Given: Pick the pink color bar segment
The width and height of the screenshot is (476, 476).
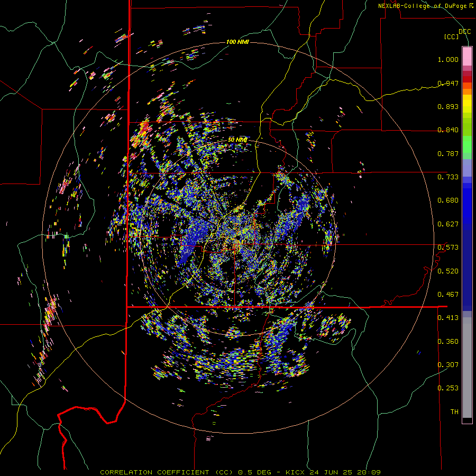Looking at the screenshot, I should pyautogui.click(x=467, y=57).
